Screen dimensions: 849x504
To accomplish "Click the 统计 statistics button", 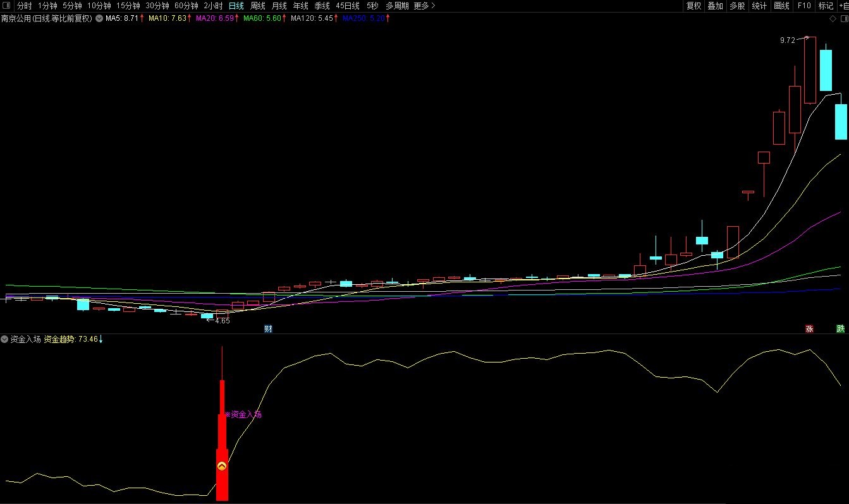I will (759, 6).
